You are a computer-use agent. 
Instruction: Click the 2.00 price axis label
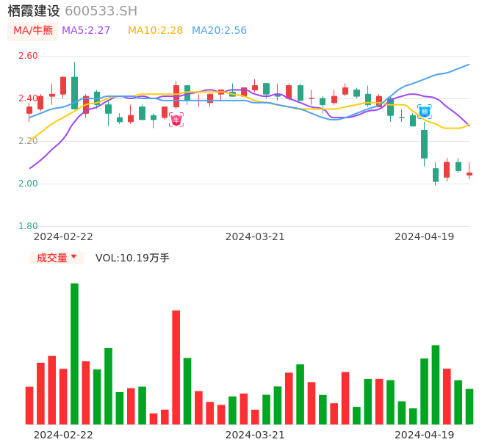point(28,184)
